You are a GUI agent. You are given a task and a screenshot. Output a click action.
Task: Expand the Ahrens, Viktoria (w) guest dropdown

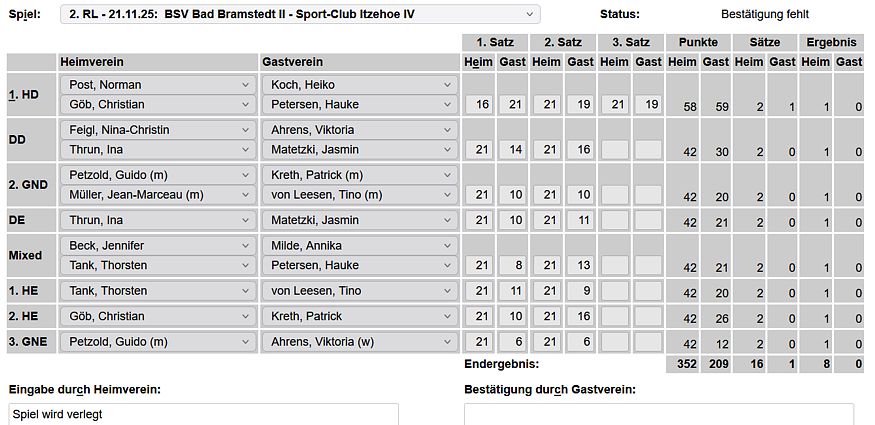(359, 342)
